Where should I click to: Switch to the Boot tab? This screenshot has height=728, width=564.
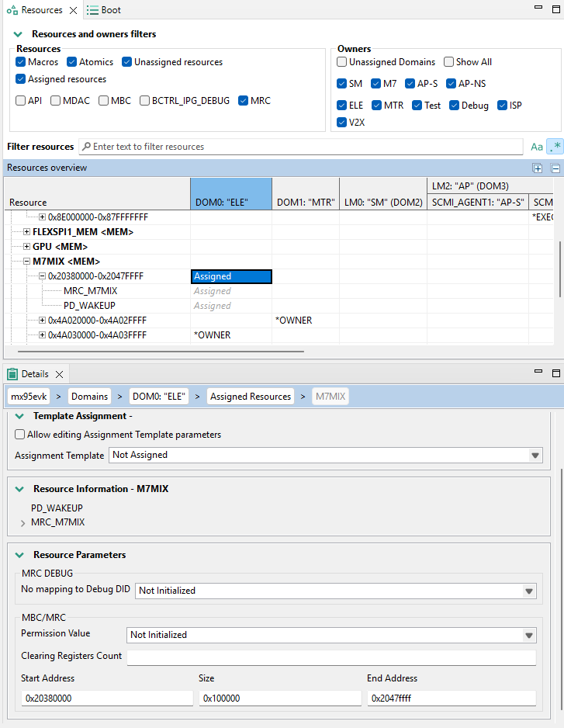[x=104, y=10]
